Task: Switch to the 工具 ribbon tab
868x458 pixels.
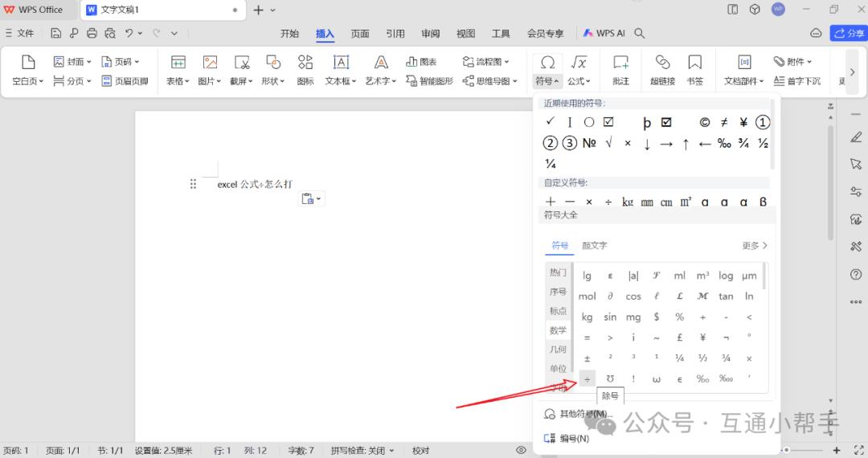Action: [x=501, y=33]
